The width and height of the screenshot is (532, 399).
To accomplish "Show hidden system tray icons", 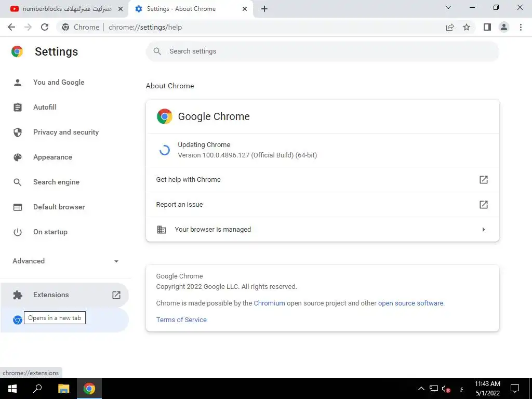I will [421, 389].
